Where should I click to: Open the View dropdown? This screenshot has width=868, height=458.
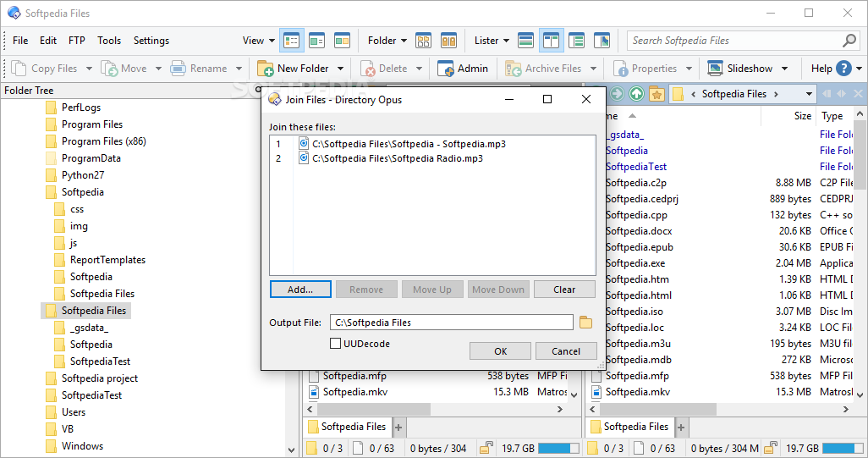(259, 41)
